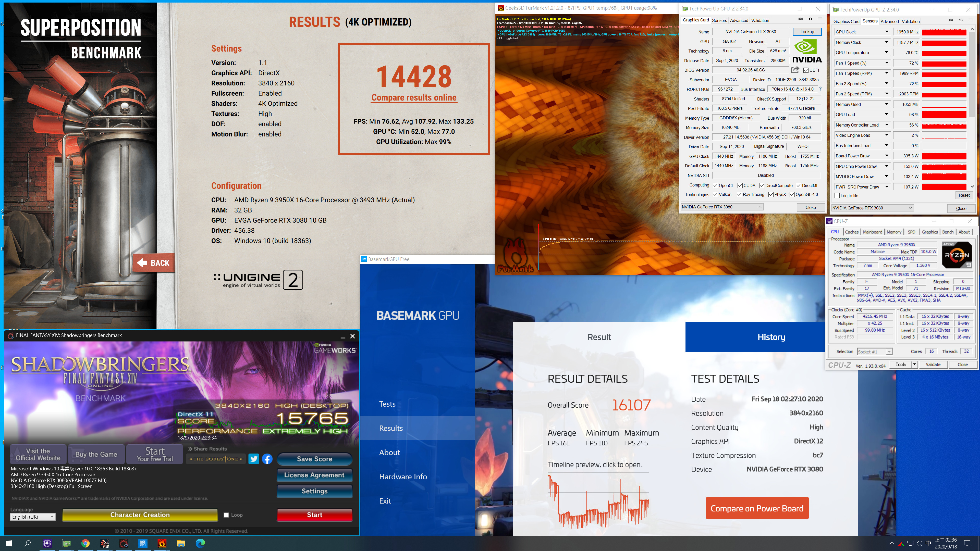Click the CPU-Z taskbar icon
The width and height of the screenshot is (980, 551).
tap(47, 543)
